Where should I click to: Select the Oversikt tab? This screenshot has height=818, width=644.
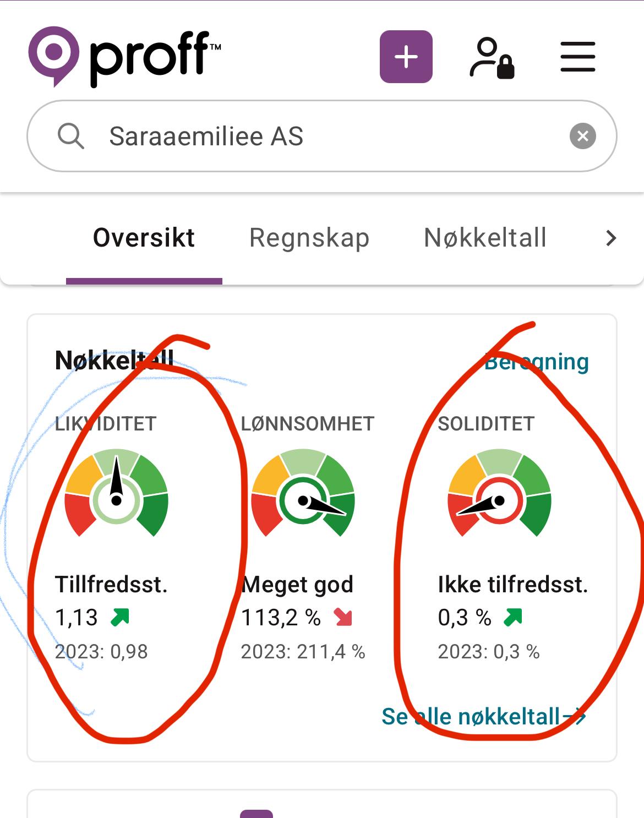pos(144,238)
